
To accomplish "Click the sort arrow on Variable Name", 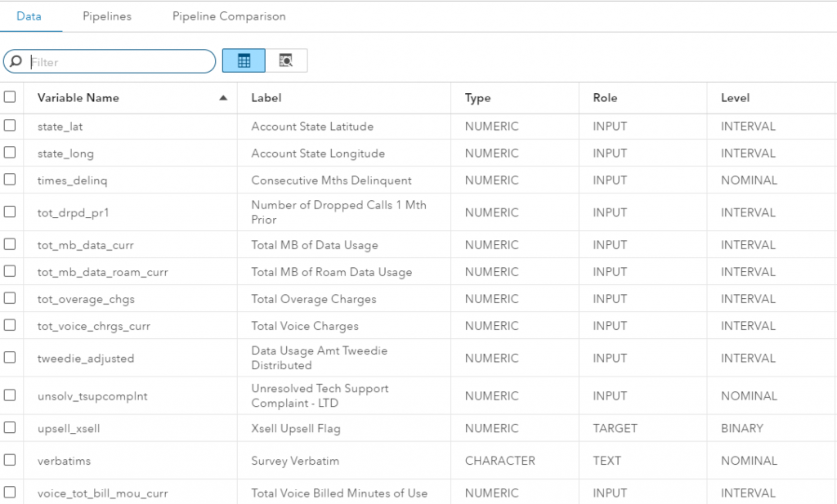I will point(222,96).
